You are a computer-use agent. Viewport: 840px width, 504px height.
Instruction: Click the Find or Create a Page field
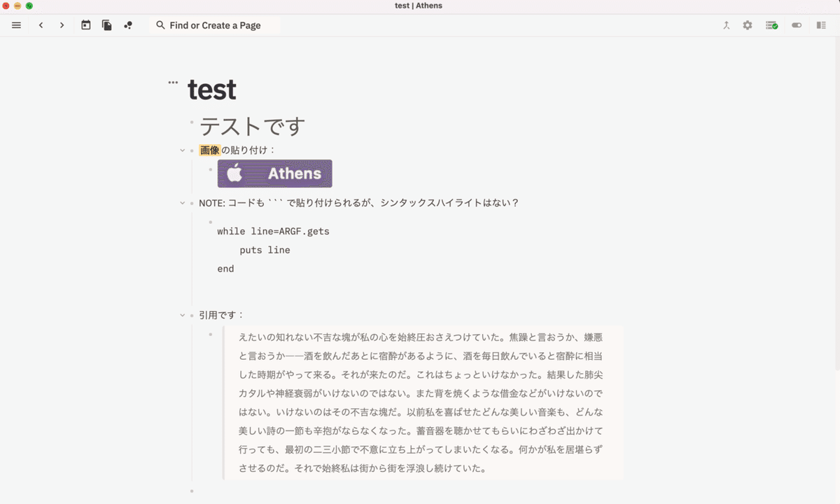(213, 25)
